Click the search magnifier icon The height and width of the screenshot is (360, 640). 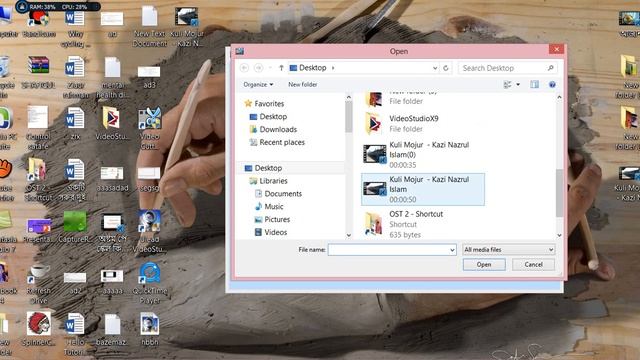point(550,68)
